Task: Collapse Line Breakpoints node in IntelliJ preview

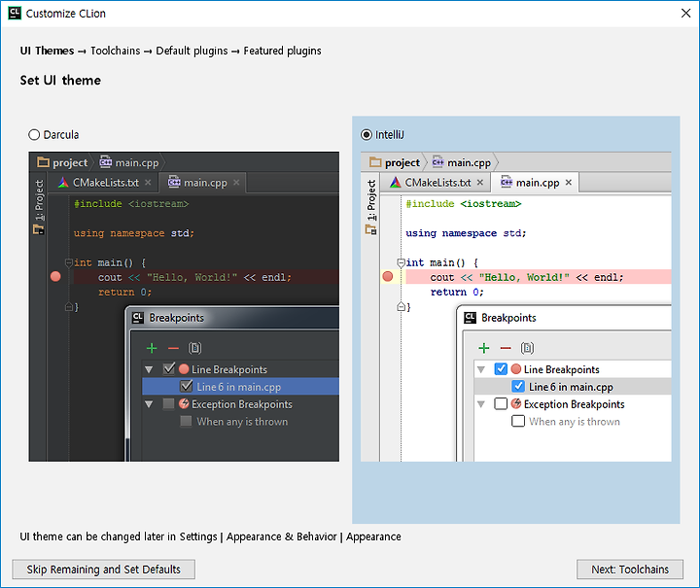Action: click(481, 369)
